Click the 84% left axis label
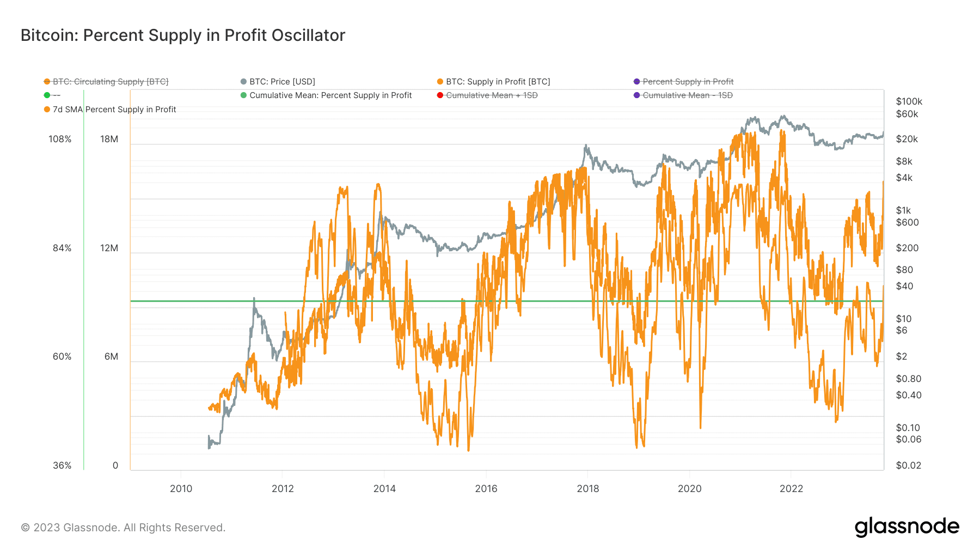This screenshot has height=552, width=980. pos(62,248)
